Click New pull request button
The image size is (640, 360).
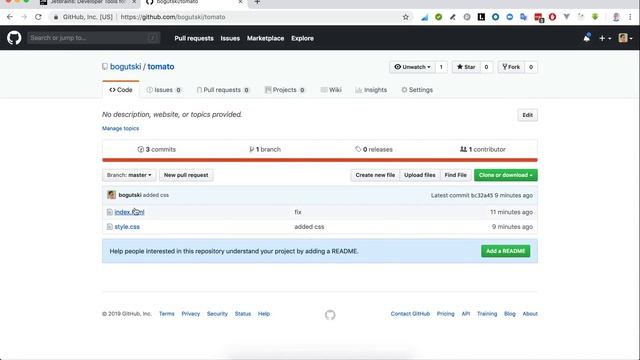pos(186,175)
